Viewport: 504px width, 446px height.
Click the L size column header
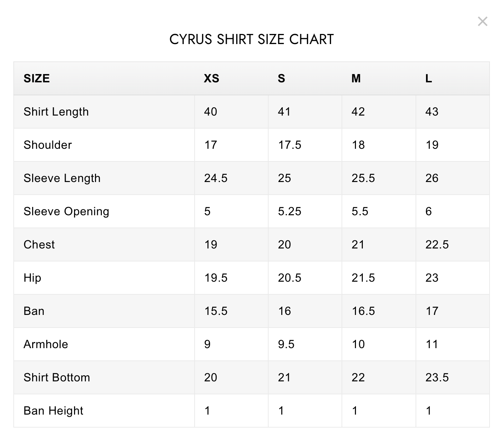429,78
